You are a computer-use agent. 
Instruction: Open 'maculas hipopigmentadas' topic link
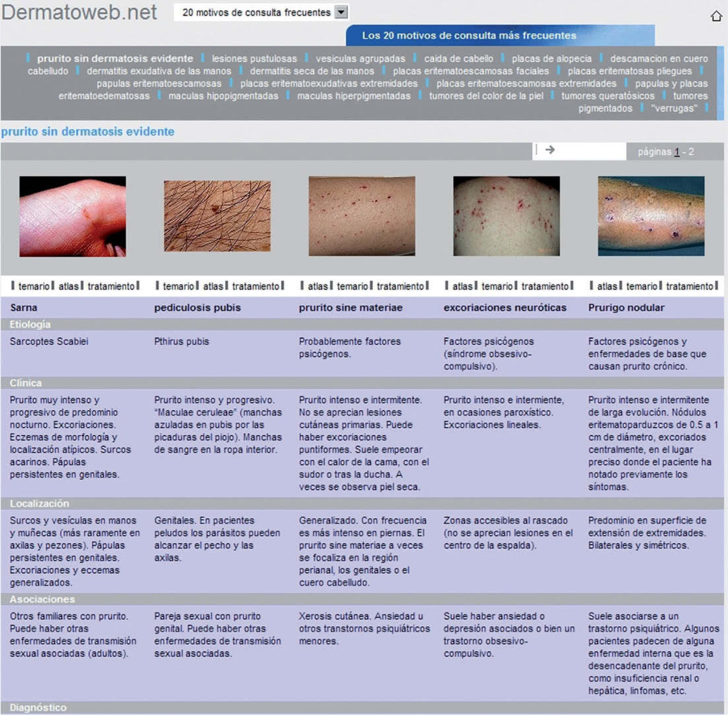[223, 96]
